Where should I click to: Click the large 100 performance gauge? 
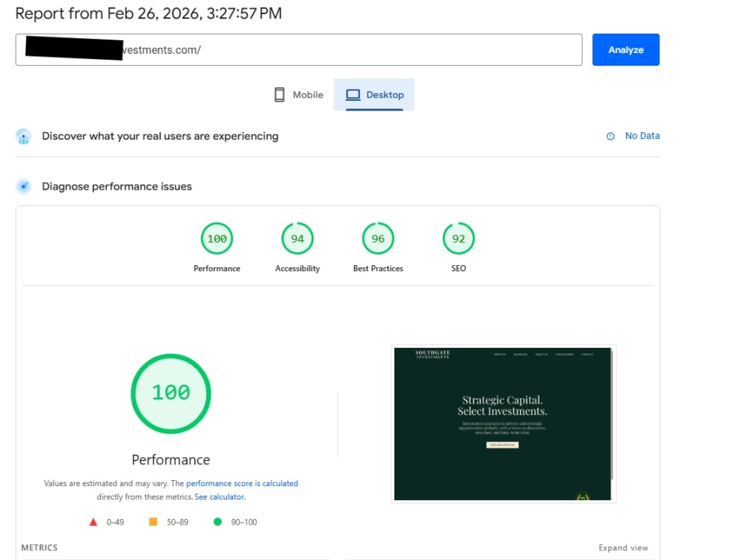pos(171,393)
